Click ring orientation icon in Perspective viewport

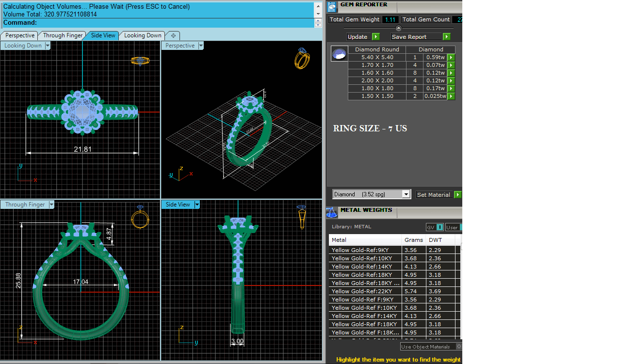tap(302, 59)
